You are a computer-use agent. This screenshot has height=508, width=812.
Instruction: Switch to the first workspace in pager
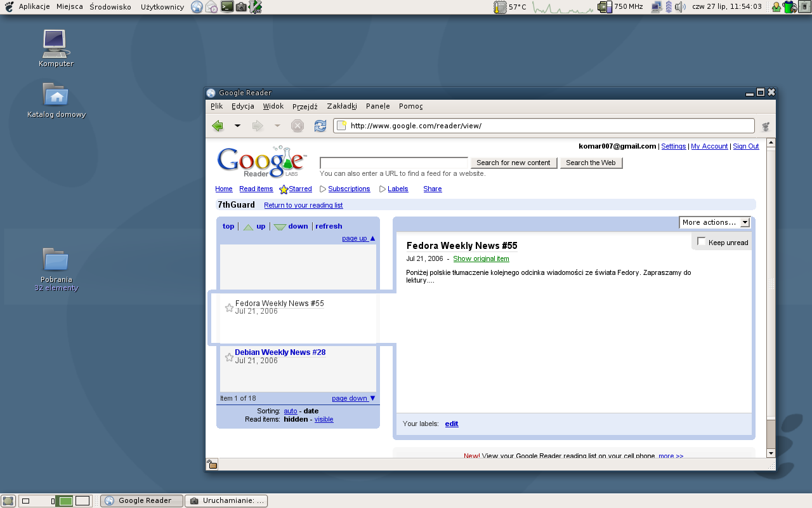28,501
